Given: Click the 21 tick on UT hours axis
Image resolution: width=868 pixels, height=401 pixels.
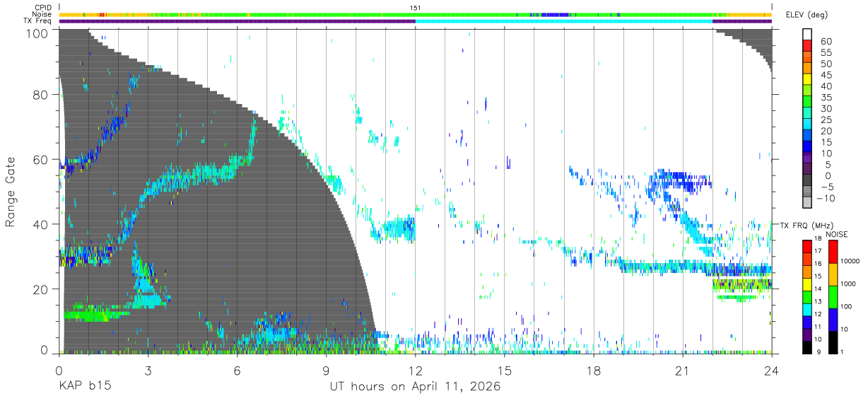Looking at the screenshot, I should pyautogui.click(x=683, y=371).
